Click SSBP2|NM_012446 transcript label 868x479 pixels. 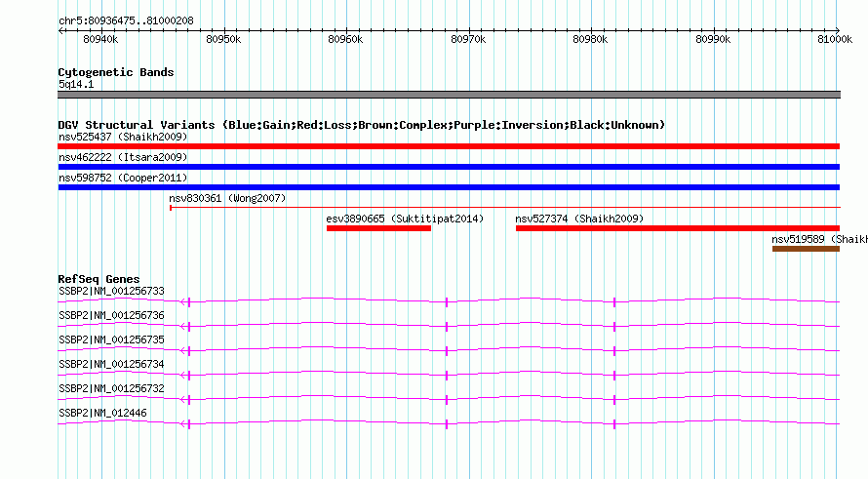pos(102,413)
